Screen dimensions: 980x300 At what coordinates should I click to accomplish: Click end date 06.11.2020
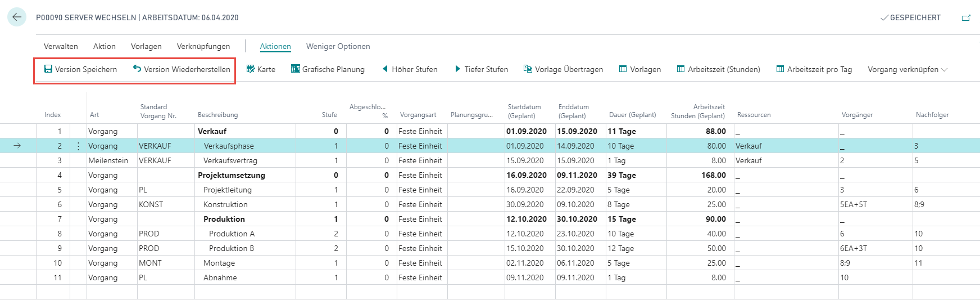(x=580, y=263)
